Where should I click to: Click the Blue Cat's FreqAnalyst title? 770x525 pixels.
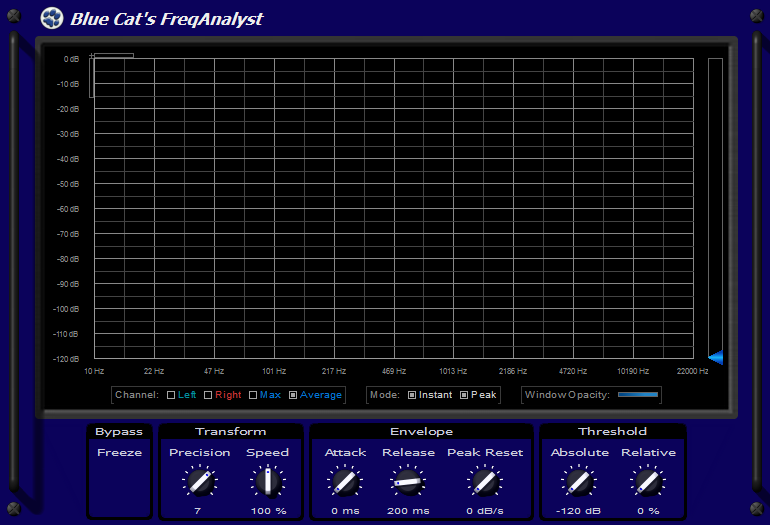[167, 19]
